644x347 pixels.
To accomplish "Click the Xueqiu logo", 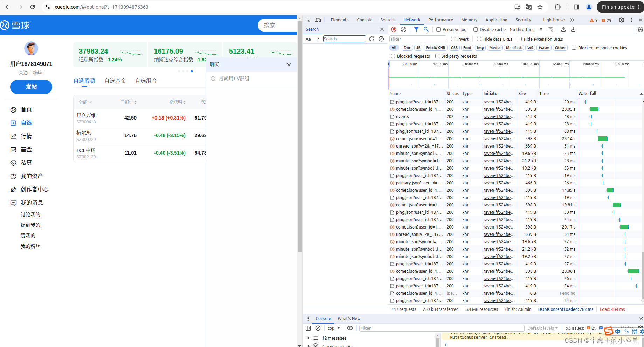I will [x=16, y=25].
